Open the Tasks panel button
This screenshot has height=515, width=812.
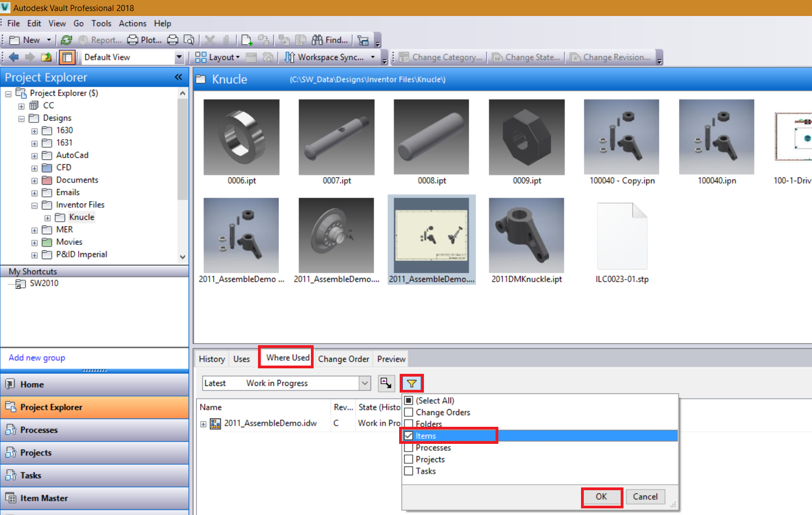coord(94,475)
